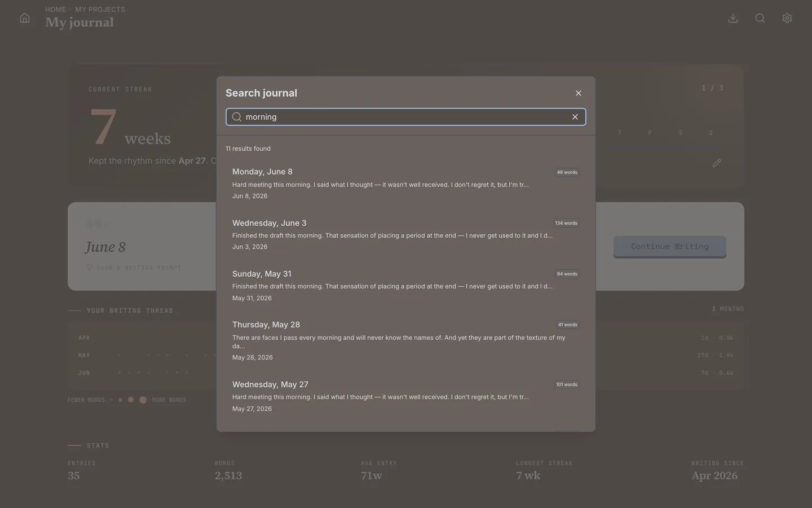The image size is (812, 508).
Task: Select the 'My journal' page title
Action: [80, 23]
